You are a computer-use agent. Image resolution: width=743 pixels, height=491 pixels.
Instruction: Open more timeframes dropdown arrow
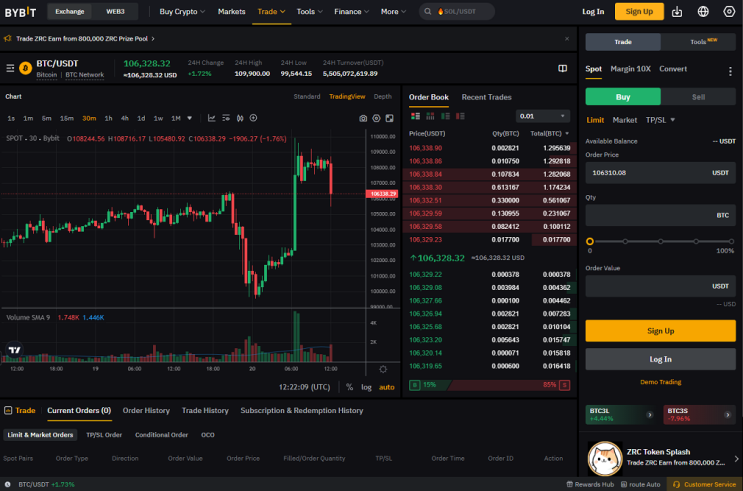click(190, 118)
